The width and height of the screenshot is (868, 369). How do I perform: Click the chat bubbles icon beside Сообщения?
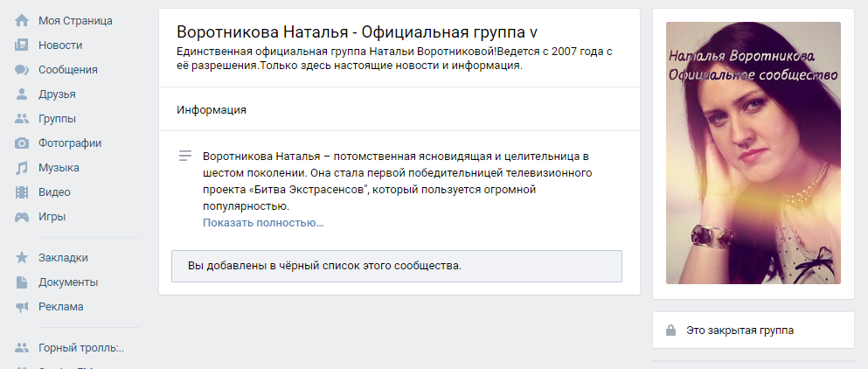(x=22, y=70)
